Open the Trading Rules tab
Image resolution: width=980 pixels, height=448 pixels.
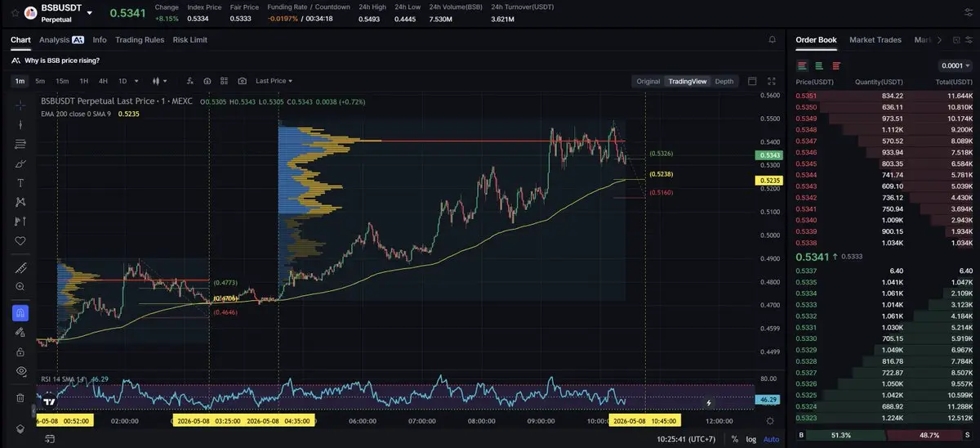140,39
